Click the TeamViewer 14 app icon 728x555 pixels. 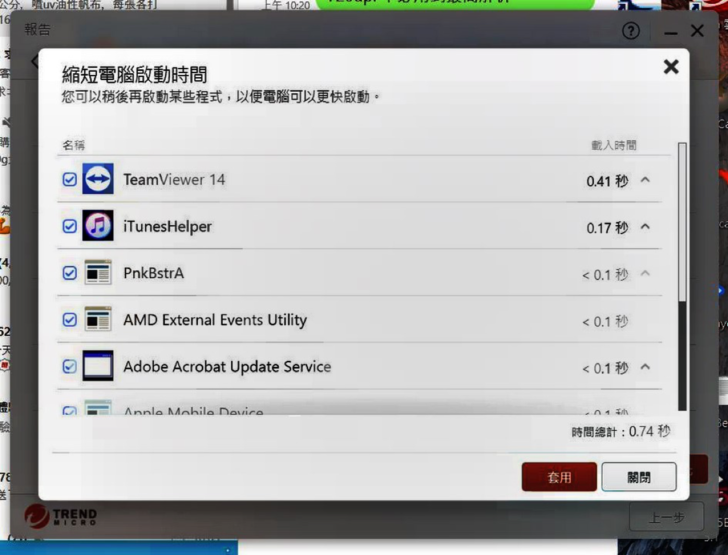pos(98,179)
